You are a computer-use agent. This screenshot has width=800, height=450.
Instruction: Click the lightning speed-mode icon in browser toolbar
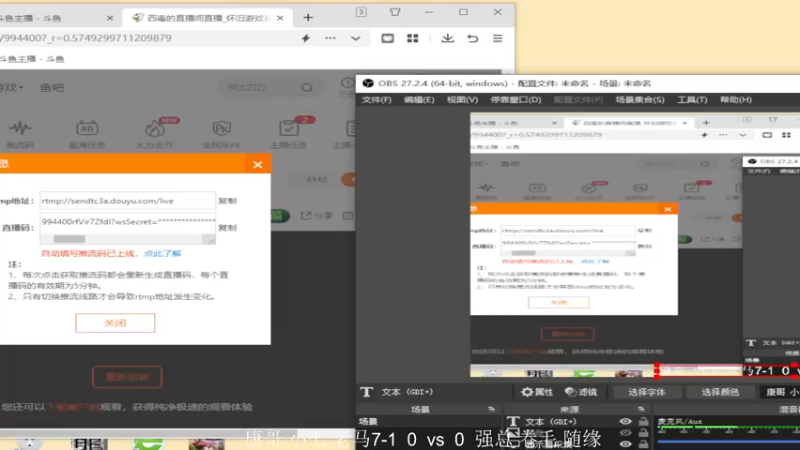click(x=306, y=38)
